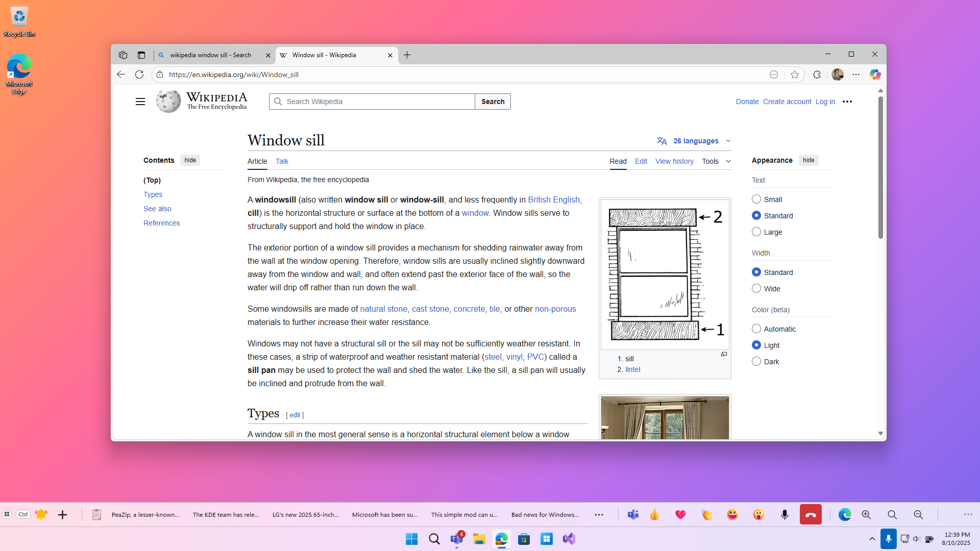Open browser Extensions puzzle icon
This screenshot has height=551, width=980.
(x=816, y=74)
